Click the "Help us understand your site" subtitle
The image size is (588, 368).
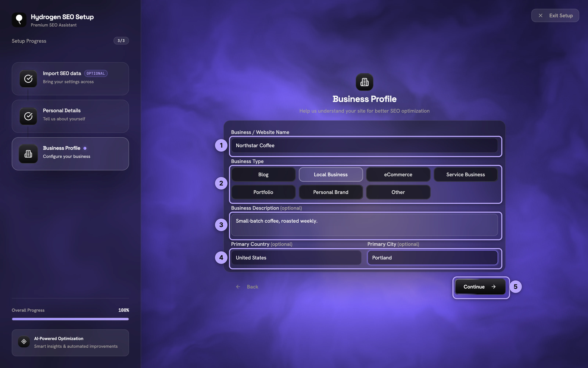coord(364,111)
